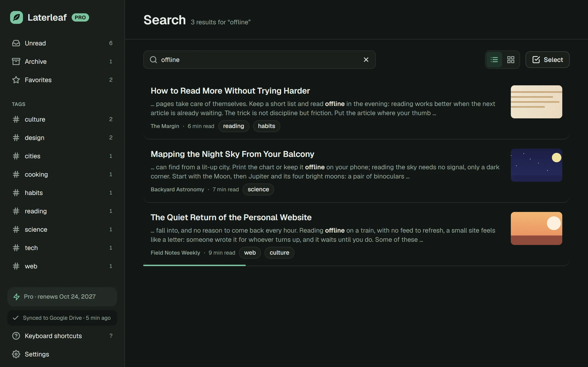This screenshot has height=367, width=588.
Task: Open article How to Read More Without Trying Harder
Action: [x=230, y=91]
